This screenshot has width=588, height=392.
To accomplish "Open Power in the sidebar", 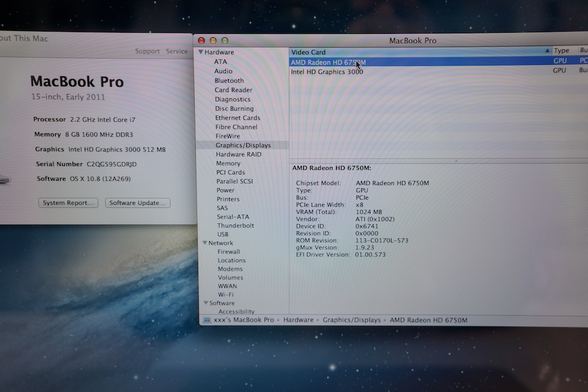I will click(225, 190).
